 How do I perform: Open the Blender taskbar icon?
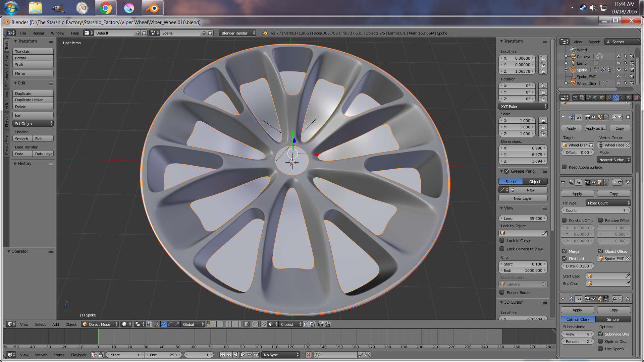pyautogui.click(x=153, y=8)
